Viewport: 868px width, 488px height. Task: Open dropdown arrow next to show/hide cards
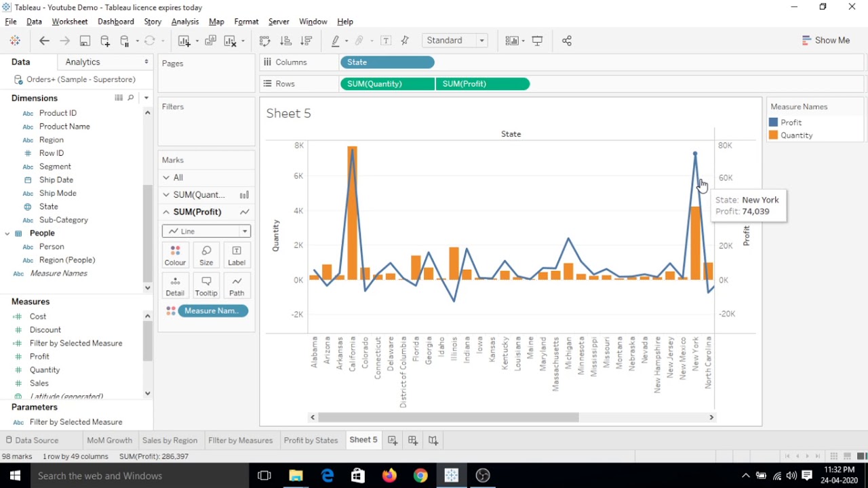524,41
